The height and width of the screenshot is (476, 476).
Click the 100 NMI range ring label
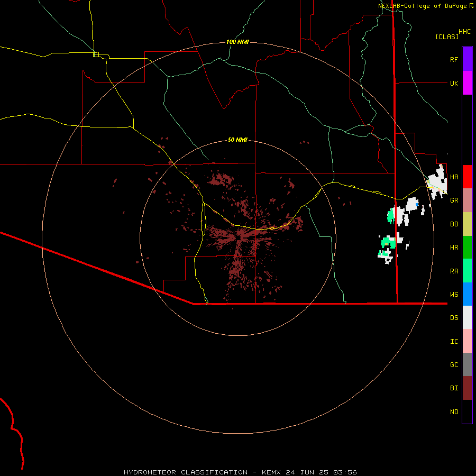pos(237,42)
